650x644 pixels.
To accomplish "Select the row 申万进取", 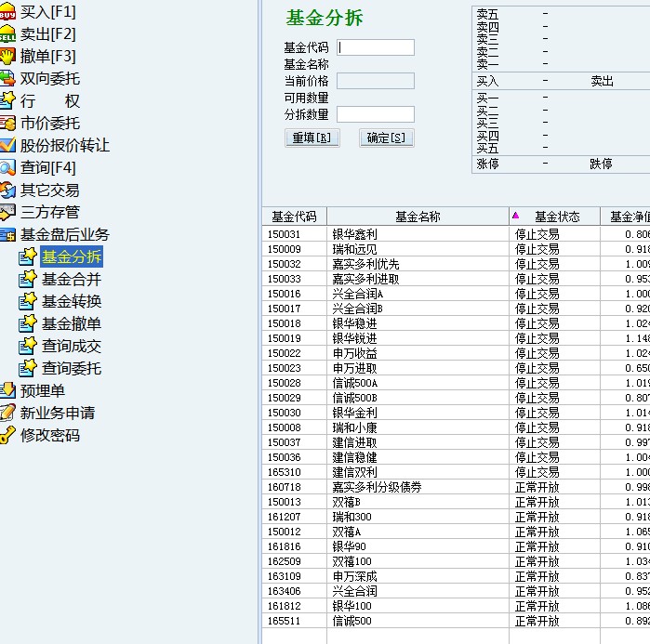I will [x=456, y=368].
